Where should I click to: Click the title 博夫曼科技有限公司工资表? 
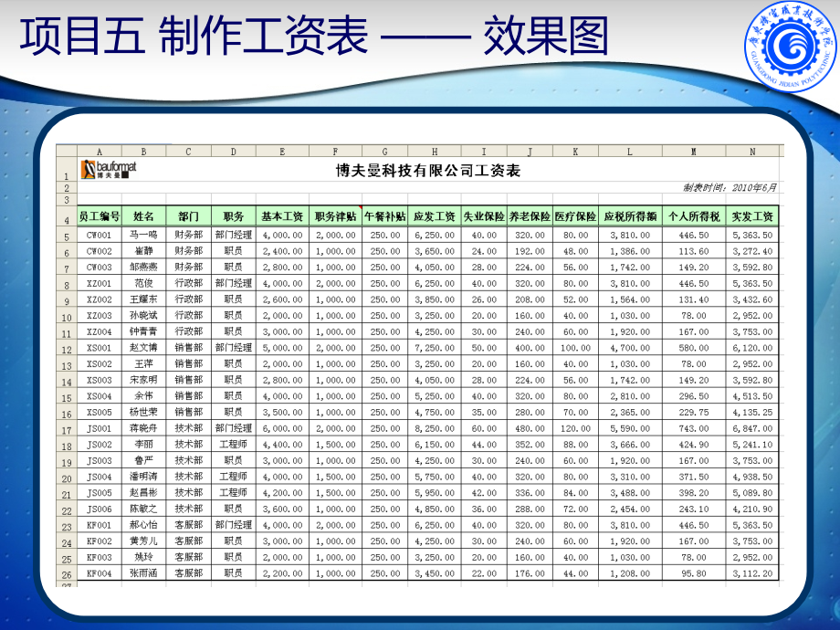pyautogui.click(x=428, y=171)
